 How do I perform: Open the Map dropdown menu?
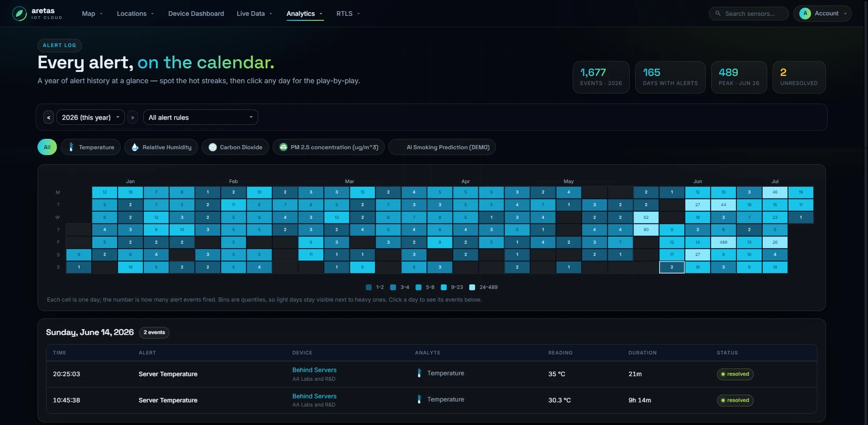(92, 14)
